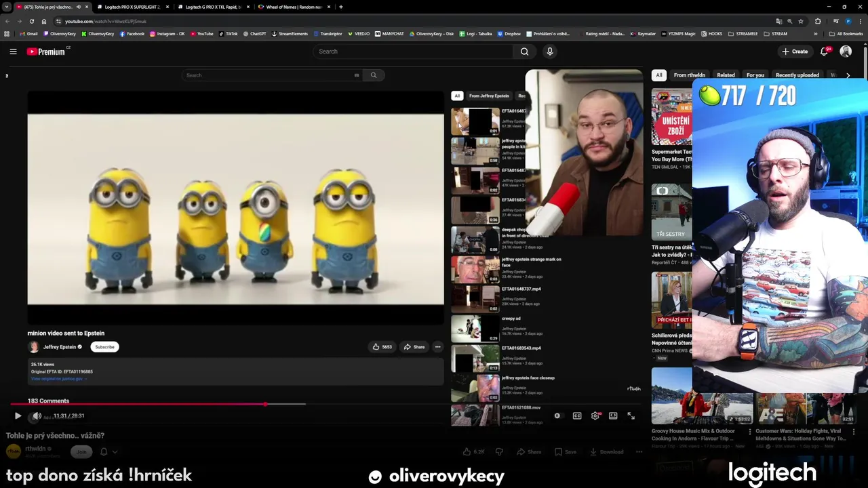Switch to theater mode view
The height and width of the screenshot is (488, 868).
(x=613, y=415)
